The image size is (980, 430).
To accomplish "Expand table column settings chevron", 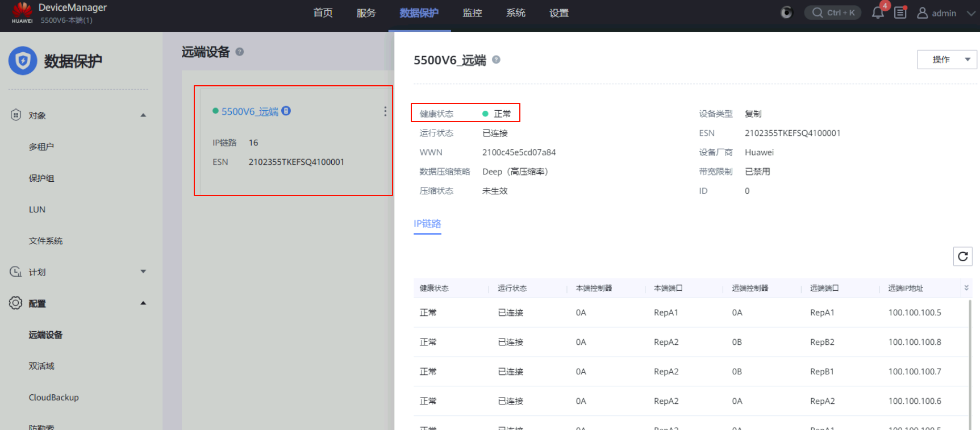I will tap(966, 288).
